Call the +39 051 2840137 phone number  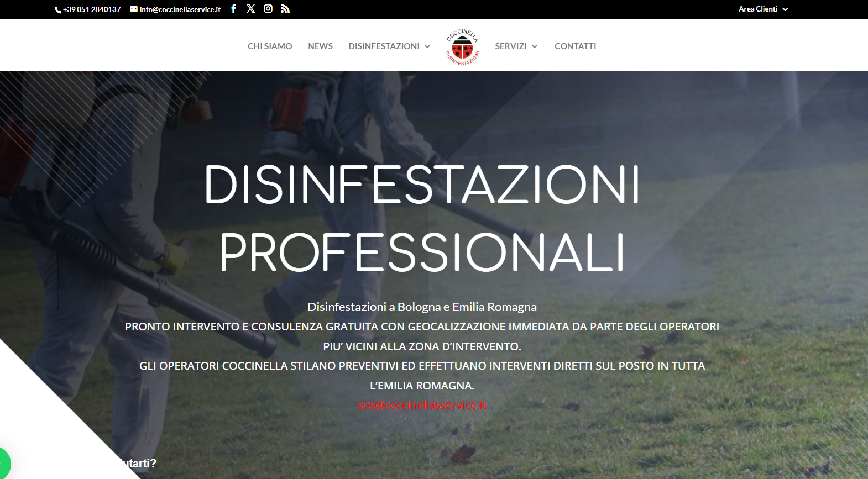pos(92,9)
